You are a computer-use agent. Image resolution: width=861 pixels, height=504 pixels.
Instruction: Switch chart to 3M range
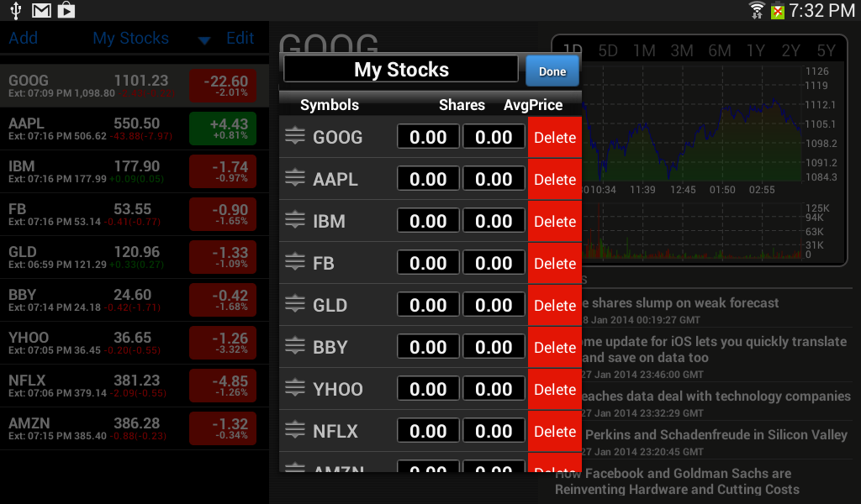tap(681, 51)
